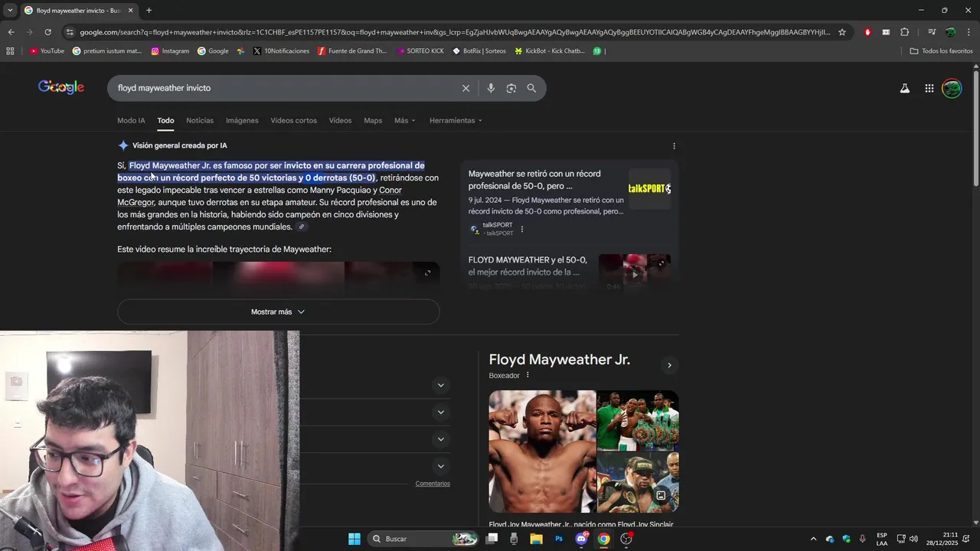Open the YouTube bookmark
980x551 pixels.
coord(47,51)
